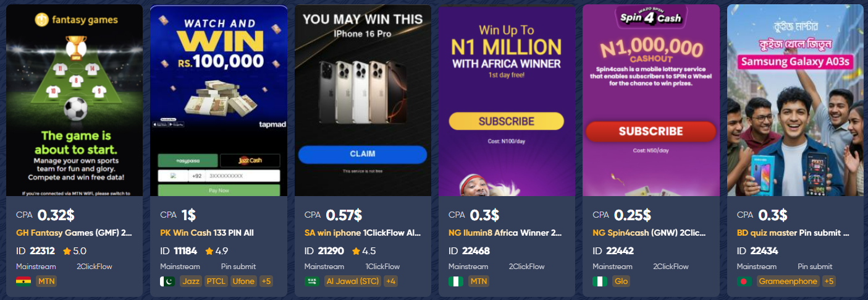Open the BD quiz master Pin submit offer
868x300 pixels.
(x=793, y=233)
